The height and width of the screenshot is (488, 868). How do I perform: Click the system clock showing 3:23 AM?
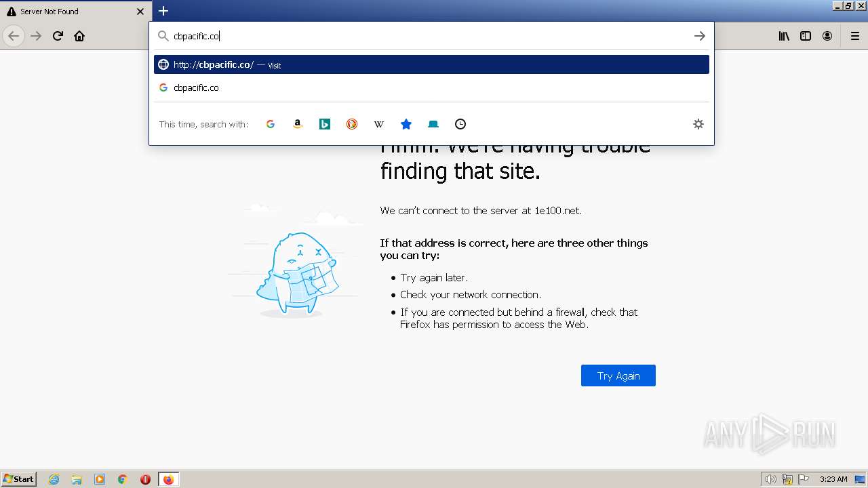pos(833,479)
